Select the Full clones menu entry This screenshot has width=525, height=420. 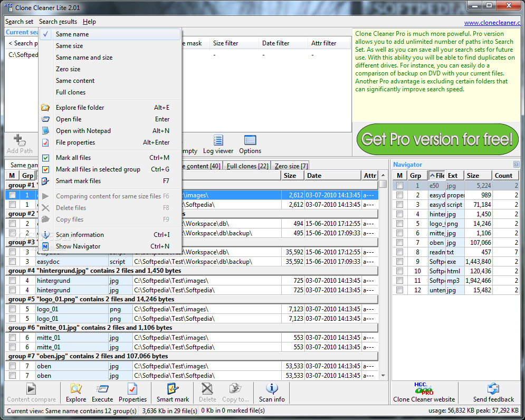(x=110, y=92)
